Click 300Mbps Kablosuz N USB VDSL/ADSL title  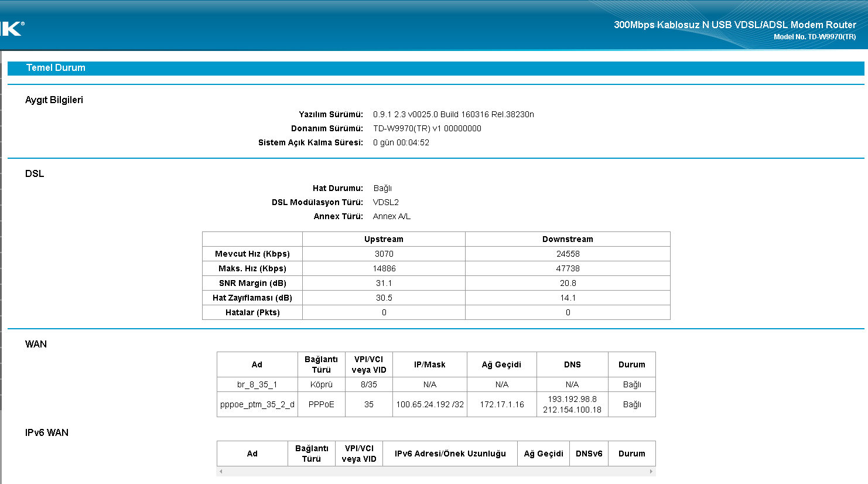735,25
